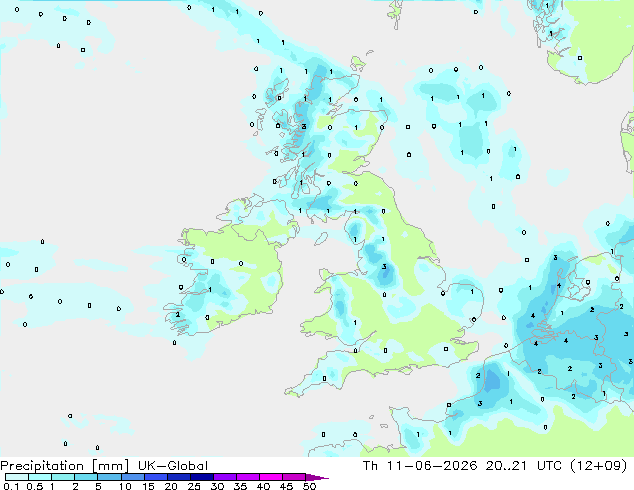Select the 5–10 mm legend color swatch

pyautogui.click(x=109, y=477)
